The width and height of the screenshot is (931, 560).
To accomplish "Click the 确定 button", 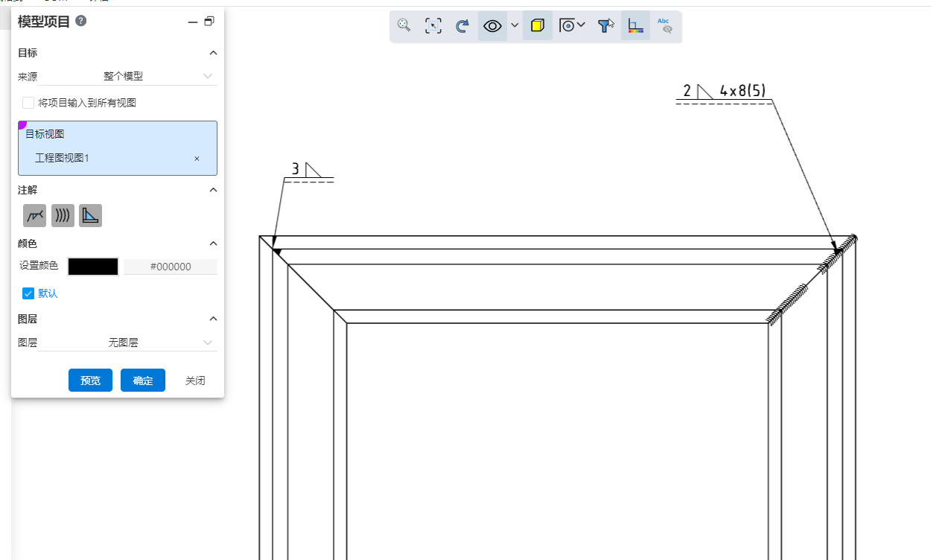I will pos(143,381).
